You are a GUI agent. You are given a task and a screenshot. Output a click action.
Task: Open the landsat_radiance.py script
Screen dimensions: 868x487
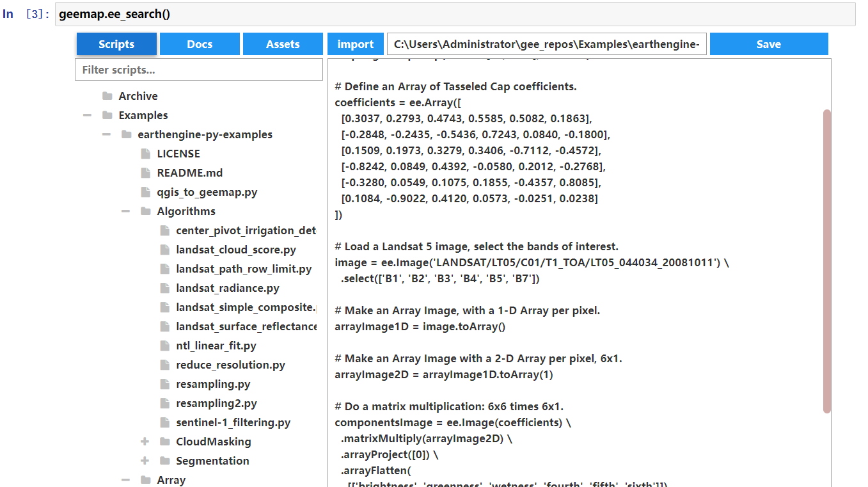pyautogui.click(x=228, y=288)
